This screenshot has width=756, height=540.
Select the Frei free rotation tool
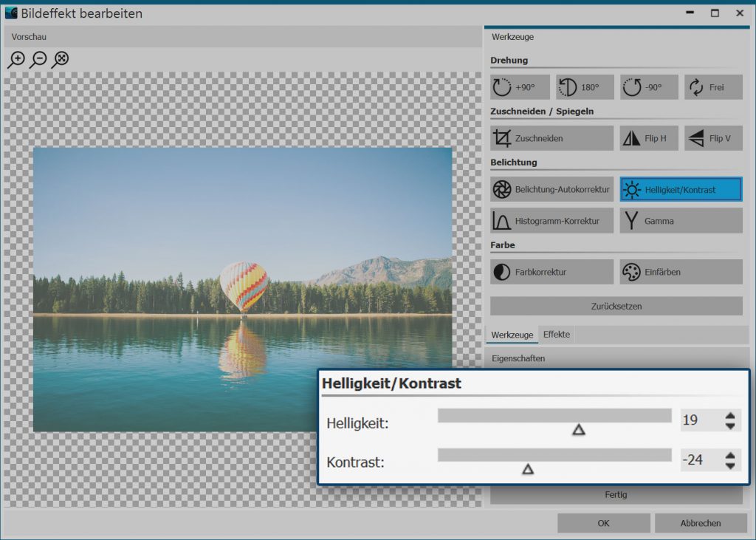(712, 87)
